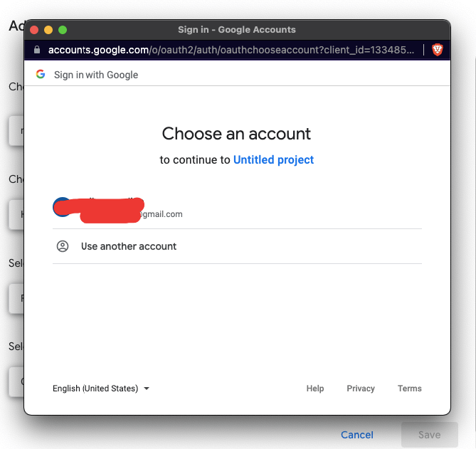Click the Brave Shields lion icon
476x449 pixels.
point(438,50)
